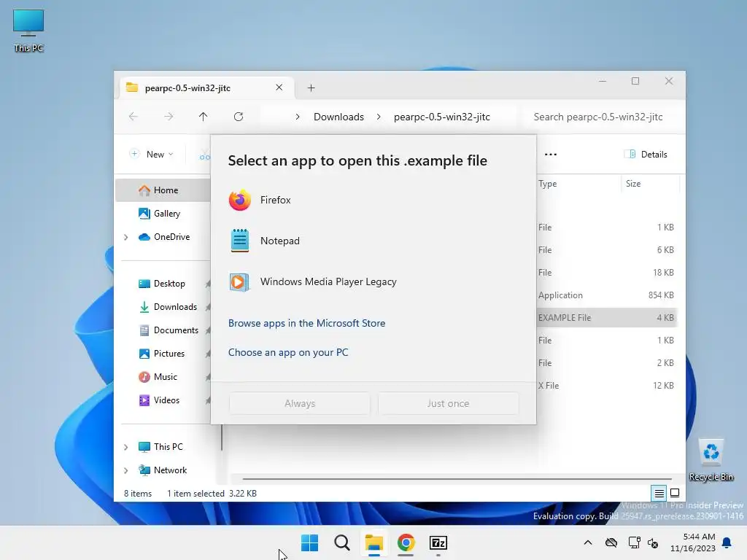
Task: Click the horizontal scrollbar in file list
Action: click(x=457, y=478)
